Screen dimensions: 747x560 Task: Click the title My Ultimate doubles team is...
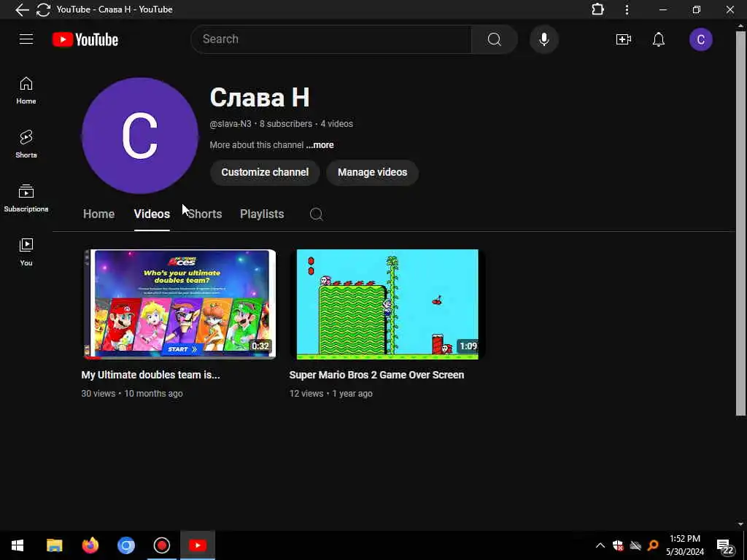coord(150,375)
